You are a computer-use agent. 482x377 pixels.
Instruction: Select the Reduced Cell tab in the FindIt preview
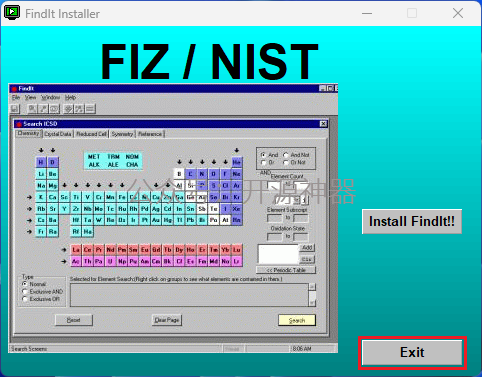91,134
